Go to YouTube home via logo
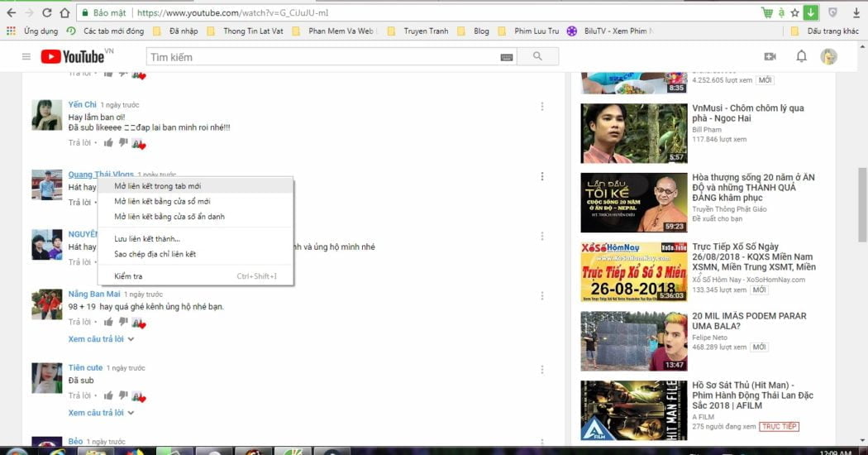868x455 pixels. (x=73, y=56)
